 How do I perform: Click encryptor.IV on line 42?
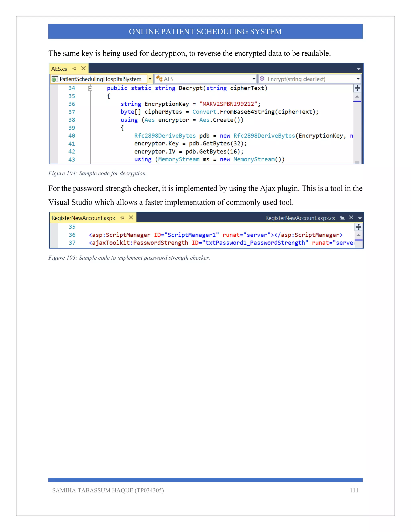[155, 152]
